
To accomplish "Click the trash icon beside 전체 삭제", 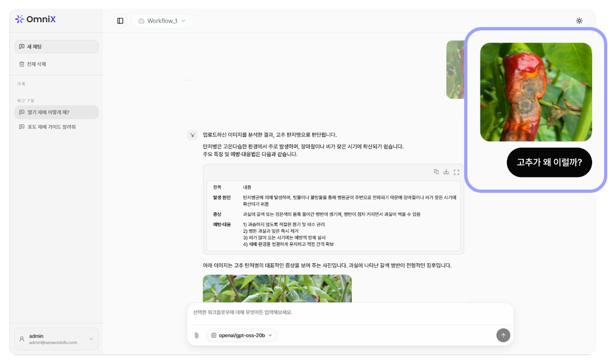I will (x=22, y=64).
